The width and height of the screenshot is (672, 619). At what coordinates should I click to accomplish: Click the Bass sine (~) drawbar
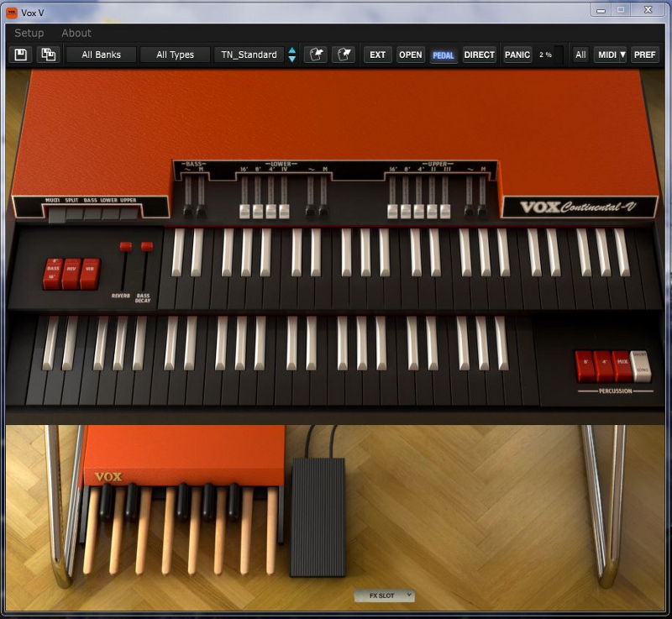coord(187,211)
